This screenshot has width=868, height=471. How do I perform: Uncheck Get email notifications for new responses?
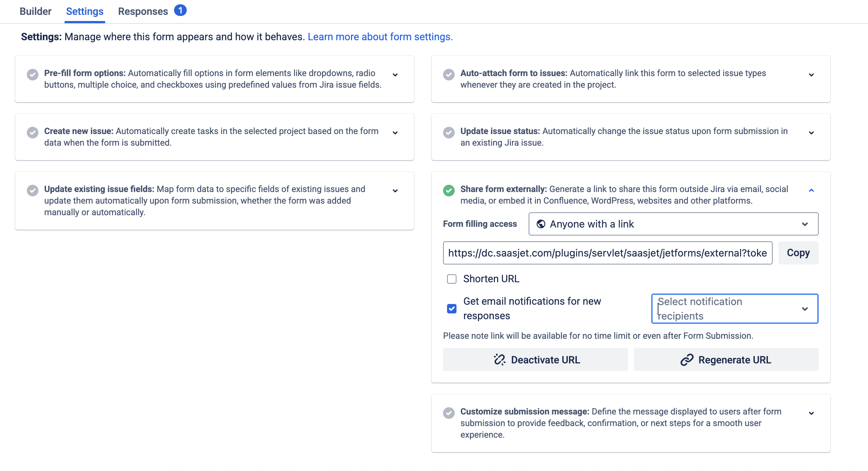click(x=452, y=309)
